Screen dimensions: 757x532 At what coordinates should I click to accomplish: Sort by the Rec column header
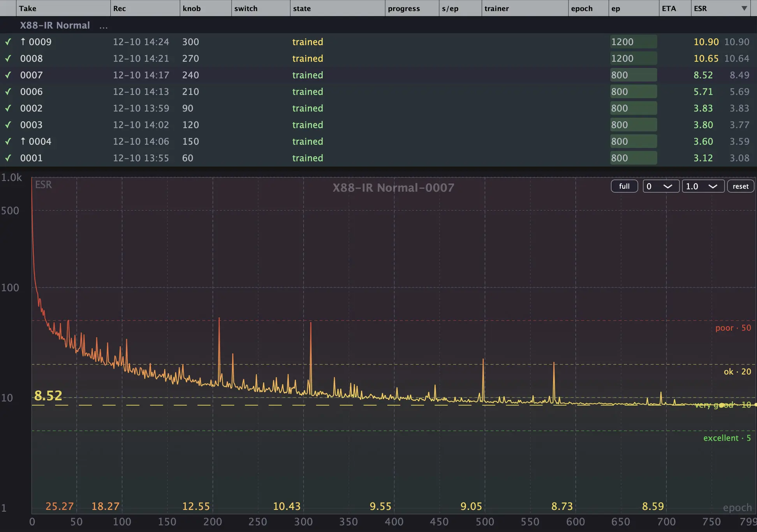(x=145, y=8)
